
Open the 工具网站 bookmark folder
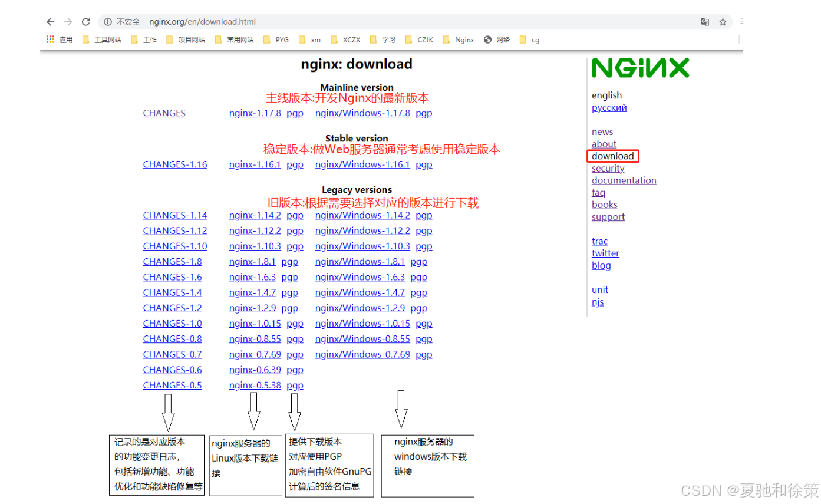[102, 40]
